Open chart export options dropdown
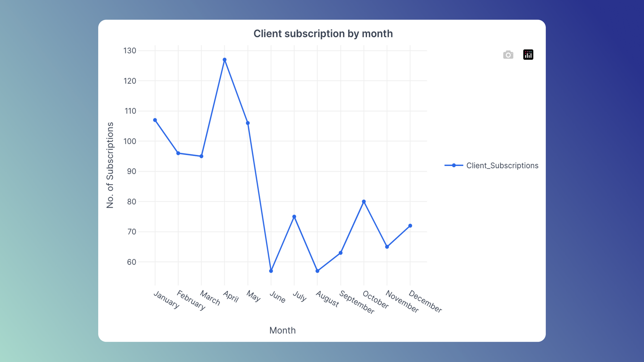644x362 pixels. [x=528, y=54]
